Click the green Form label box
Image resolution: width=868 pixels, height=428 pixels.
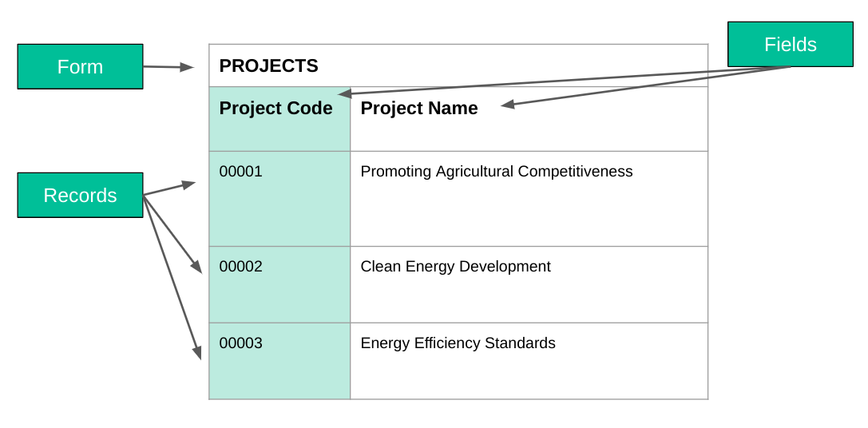pos(81,66)
